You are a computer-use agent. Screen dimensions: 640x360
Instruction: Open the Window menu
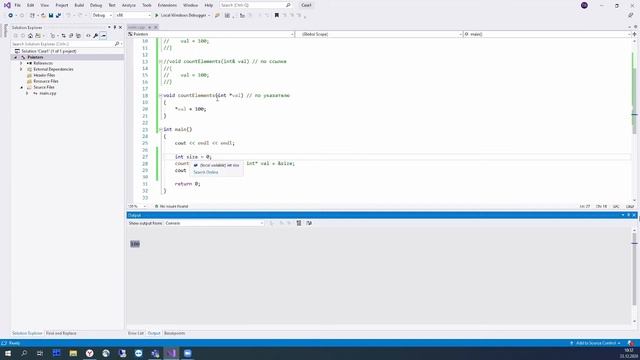pos(190,5)
